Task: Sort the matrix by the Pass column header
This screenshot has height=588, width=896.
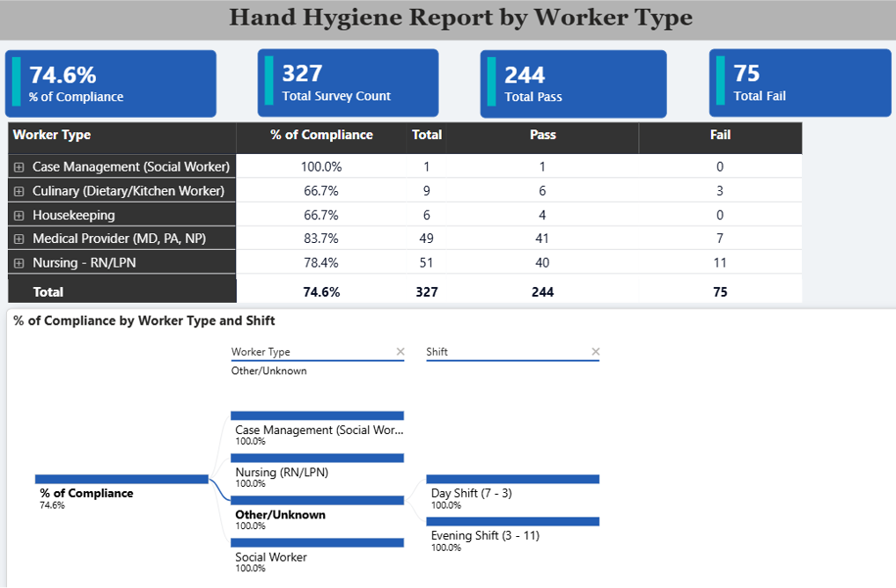Action: click(542, 136)
